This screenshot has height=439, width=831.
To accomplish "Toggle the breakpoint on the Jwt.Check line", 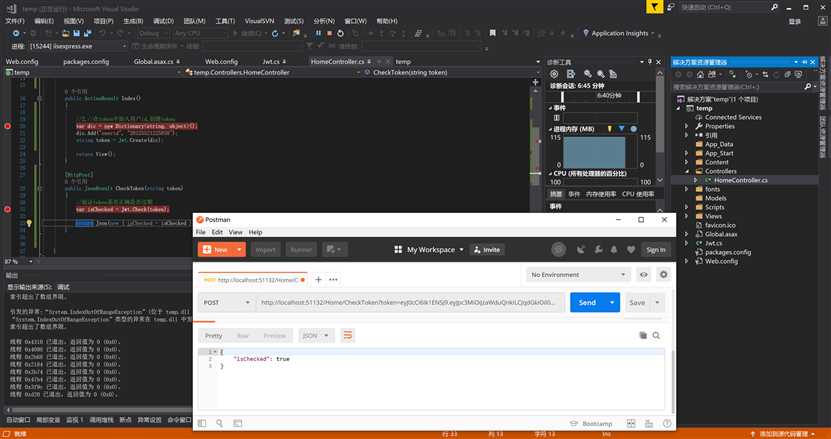I will [x=7, y=209].
